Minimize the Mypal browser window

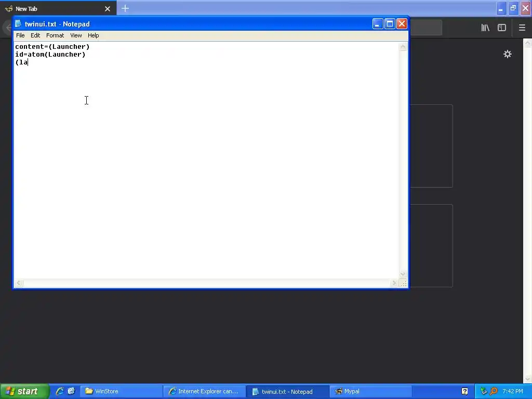[x=501, y=8]
